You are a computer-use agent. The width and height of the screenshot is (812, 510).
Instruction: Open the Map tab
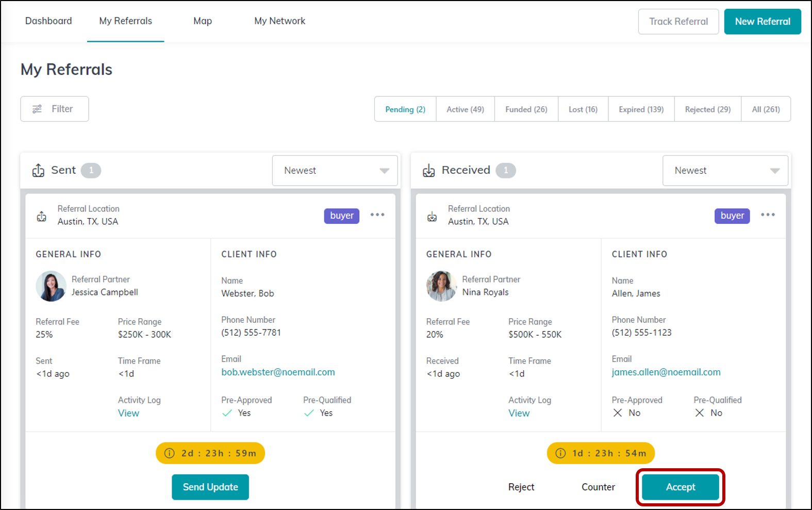(x=203, y=21)
